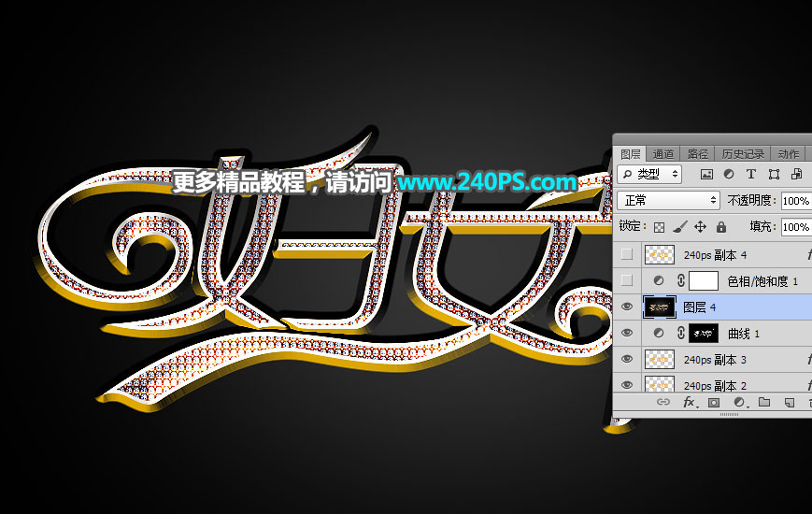Switch to the 通道 tab

(662, 154)
